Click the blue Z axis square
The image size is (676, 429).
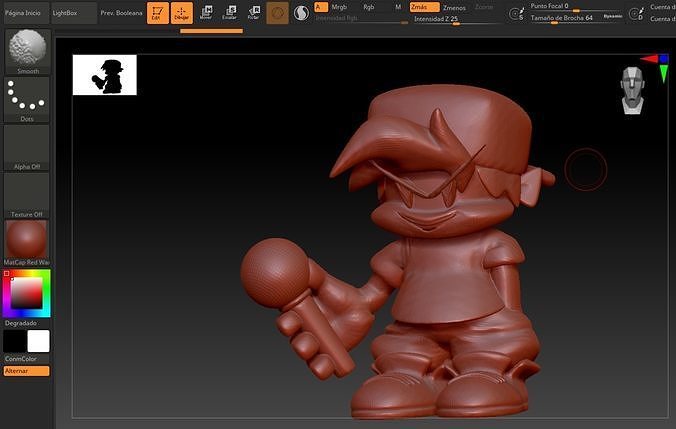(664, 59)
